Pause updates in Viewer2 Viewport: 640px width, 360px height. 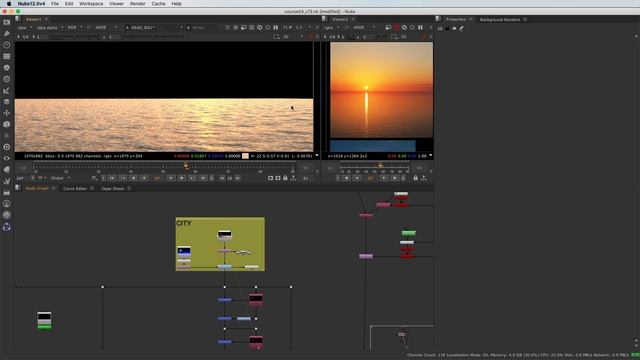point(420,27)
